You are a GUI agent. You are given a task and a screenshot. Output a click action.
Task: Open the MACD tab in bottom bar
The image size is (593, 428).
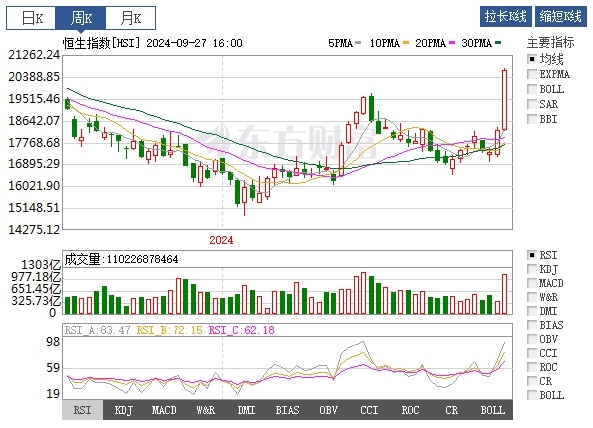(x=164, y=410)
